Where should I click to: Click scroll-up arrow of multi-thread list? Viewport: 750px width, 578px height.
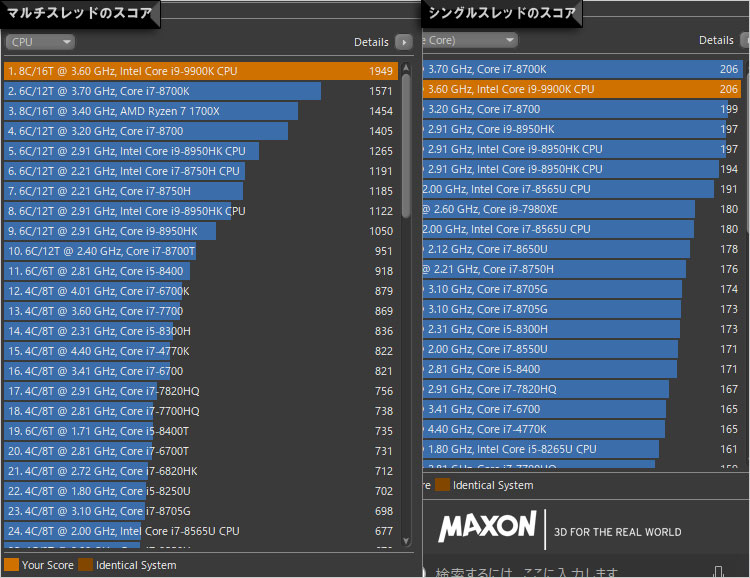[406, 68]
